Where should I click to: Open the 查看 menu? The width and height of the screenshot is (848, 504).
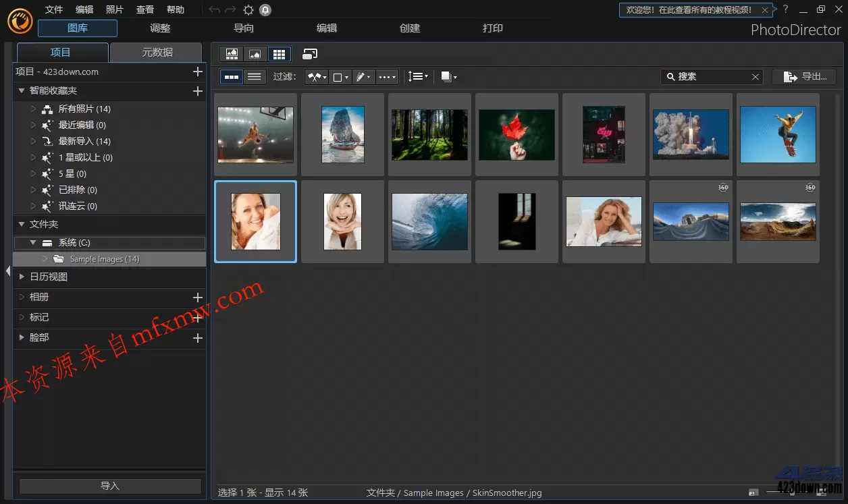click(x=145, y=9)
